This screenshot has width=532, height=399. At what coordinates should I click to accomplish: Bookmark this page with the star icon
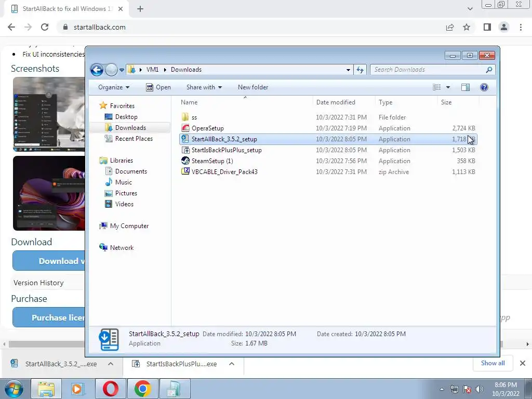[x=467, y=27]
